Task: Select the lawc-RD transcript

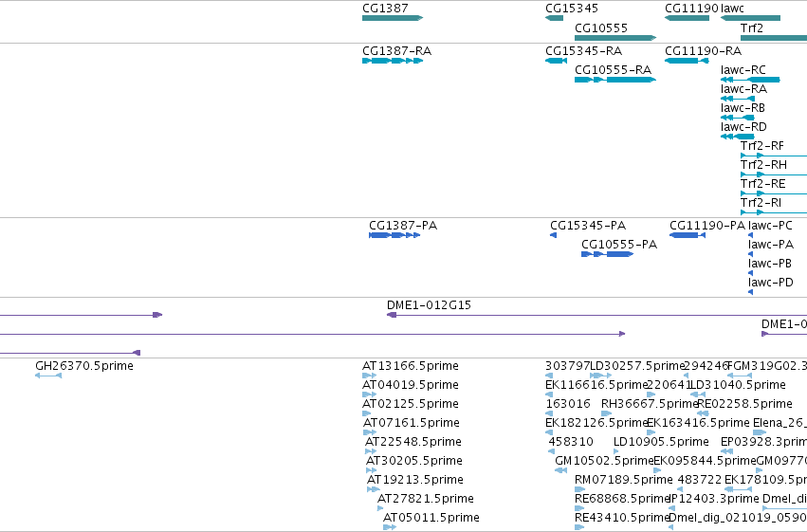Action: (738, 137)
